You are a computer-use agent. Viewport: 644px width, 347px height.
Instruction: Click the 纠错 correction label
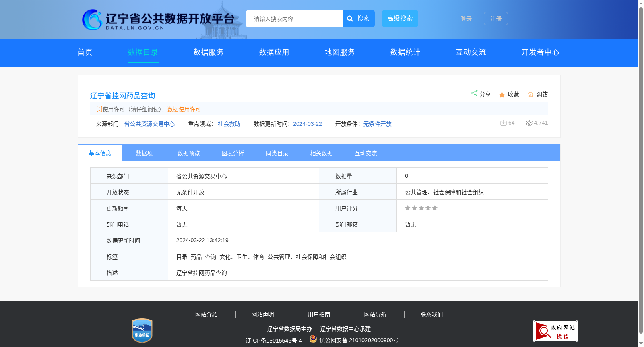click(542, 94)
